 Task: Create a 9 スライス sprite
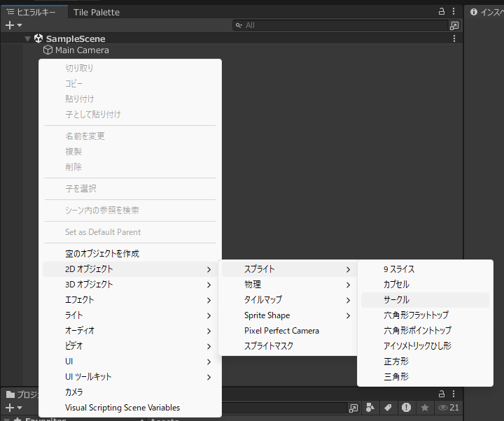pos(425,269)
